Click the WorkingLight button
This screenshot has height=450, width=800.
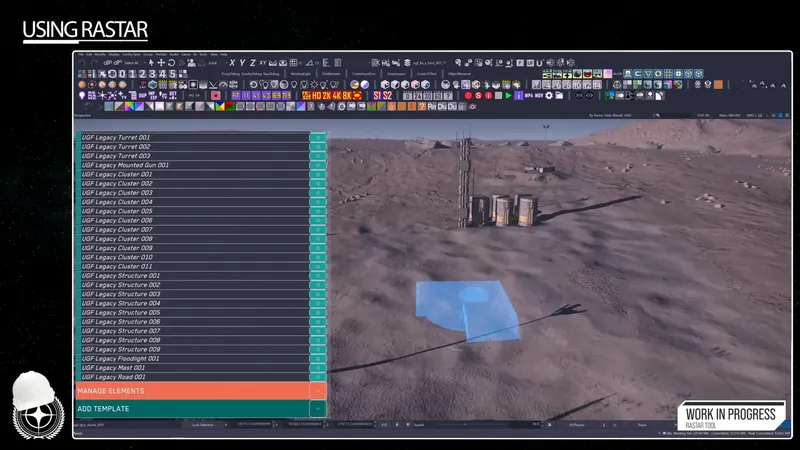tap(301, 74)
